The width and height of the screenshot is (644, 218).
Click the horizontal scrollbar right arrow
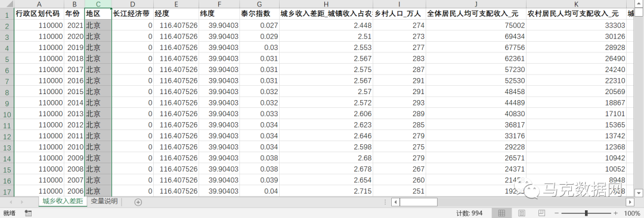click(630, 202)
